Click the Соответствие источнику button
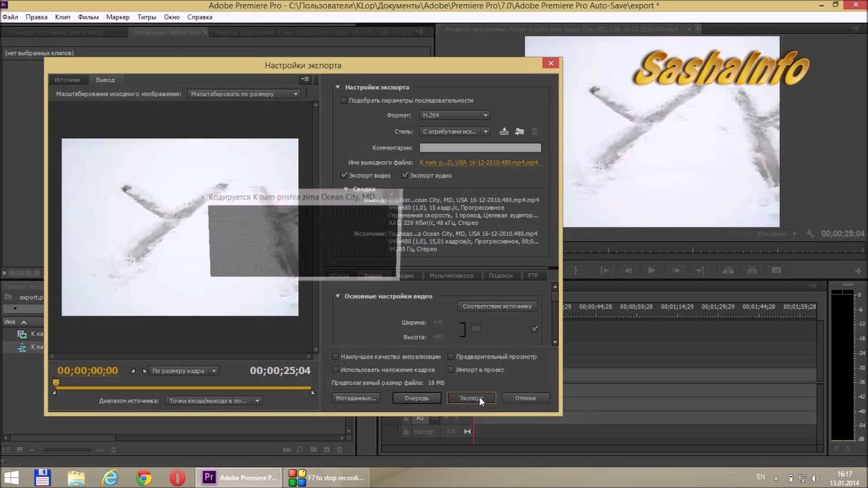868x488 pixels. point(498,306)
